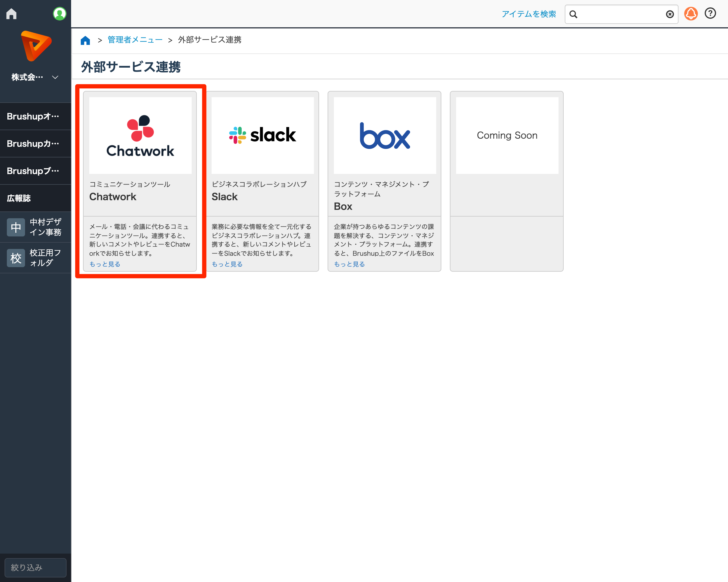This screenshot has height=582, width=728.
Task: Click the home icon in sidebar top
Action: [x=11, y=14]
